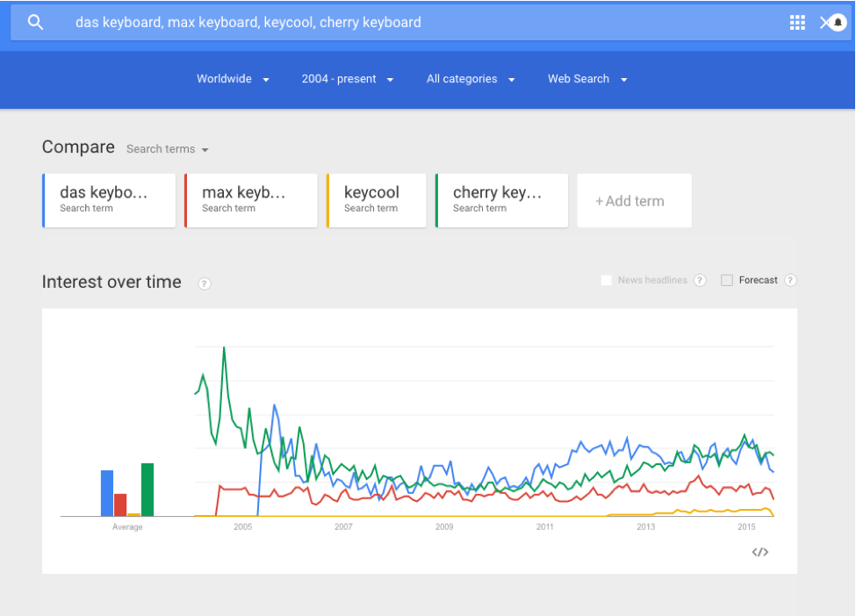Open help icon next to News headlines
The image size is (856, 616).
point(700,281)
